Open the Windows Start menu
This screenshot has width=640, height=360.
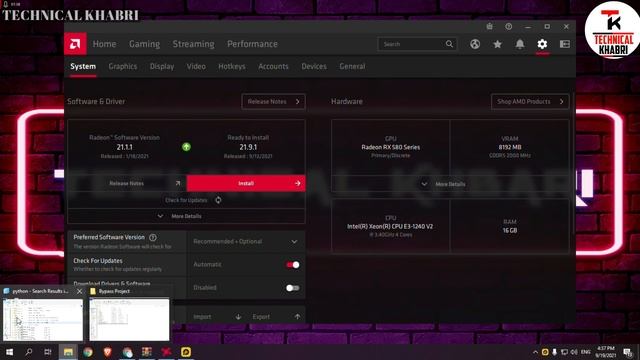pos(9,352)
